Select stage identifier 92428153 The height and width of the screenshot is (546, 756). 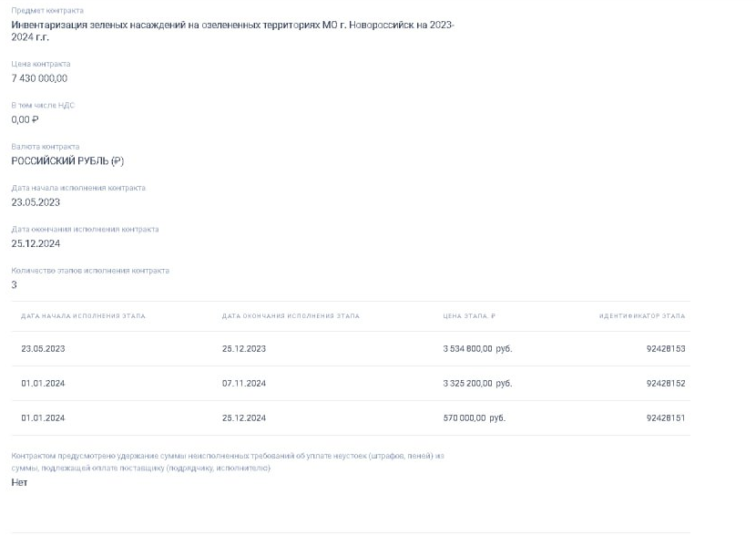click(665, 349)
